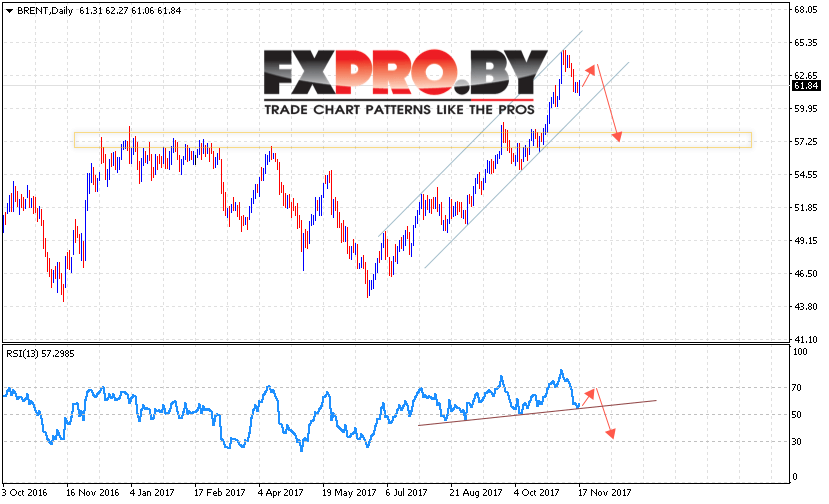The image size is (829, 504).
Task: Click the RSI scale value 30
Action: (799, 442)
